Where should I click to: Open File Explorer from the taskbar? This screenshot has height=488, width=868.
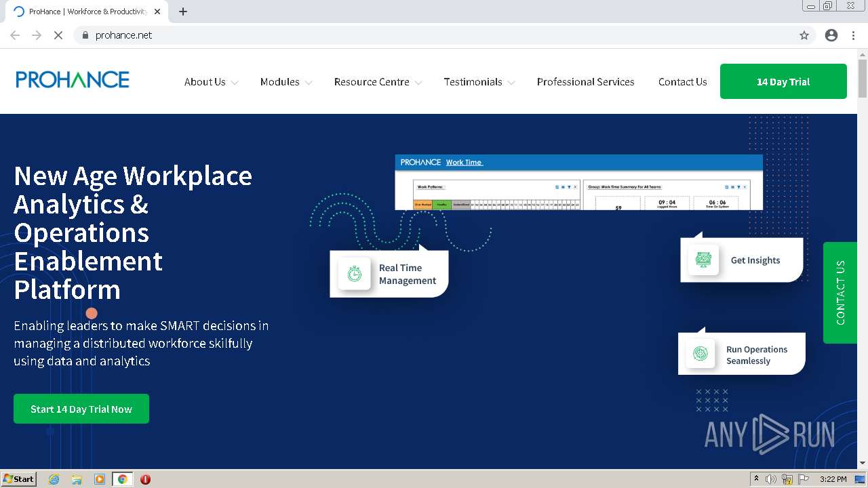pyautogui.click(x=77, y=479)
